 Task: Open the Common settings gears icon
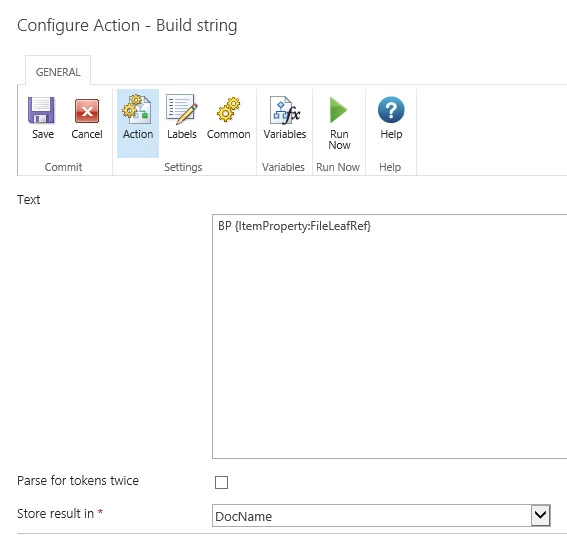(x=229, y=109)
